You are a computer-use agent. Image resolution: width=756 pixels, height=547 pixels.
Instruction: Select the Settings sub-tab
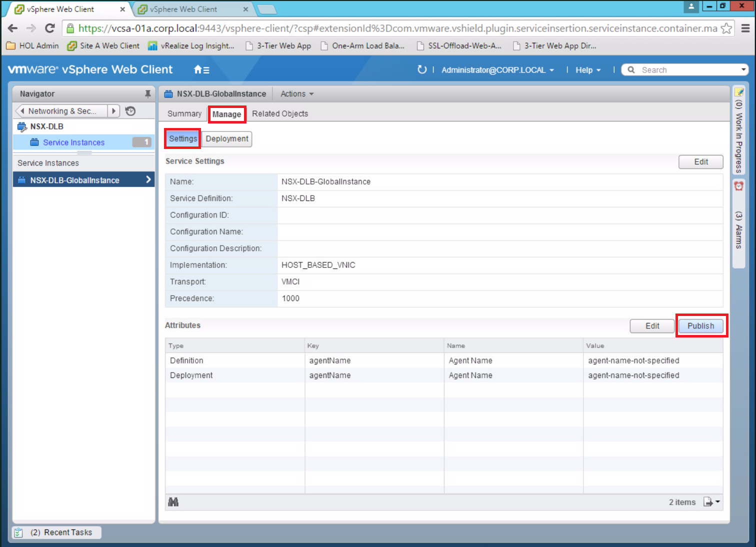tap(183, 138)
